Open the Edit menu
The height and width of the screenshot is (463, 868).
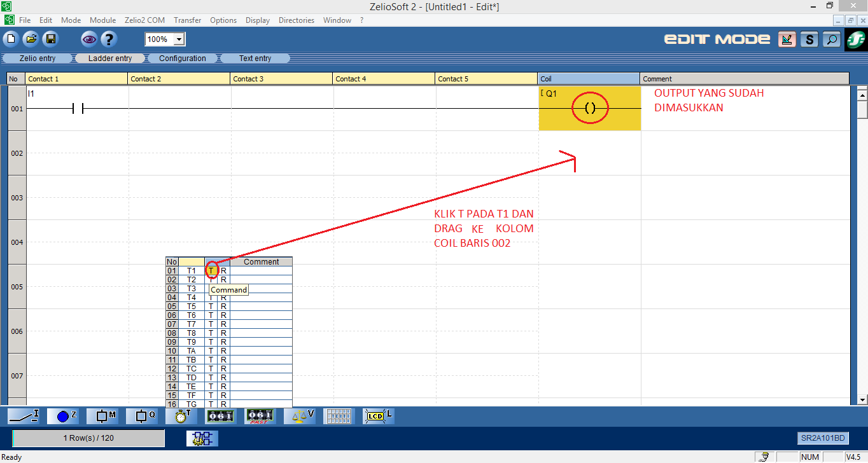pos(46,20)
